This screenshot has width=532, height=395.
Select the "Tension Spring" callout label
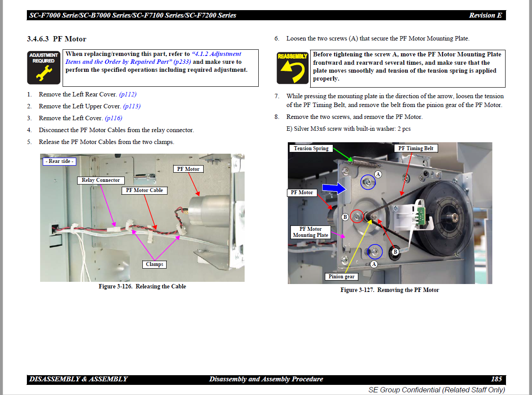click(x=311, y=148)
